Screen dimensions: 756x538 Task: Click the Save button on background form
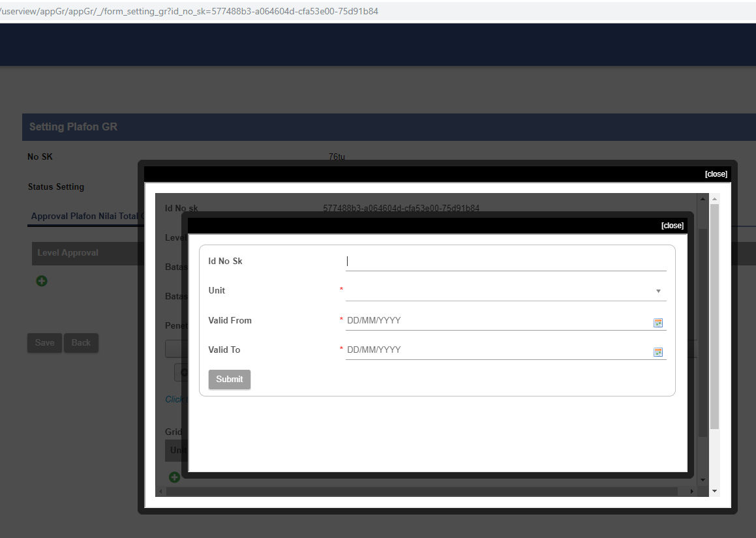pos(44,343)
